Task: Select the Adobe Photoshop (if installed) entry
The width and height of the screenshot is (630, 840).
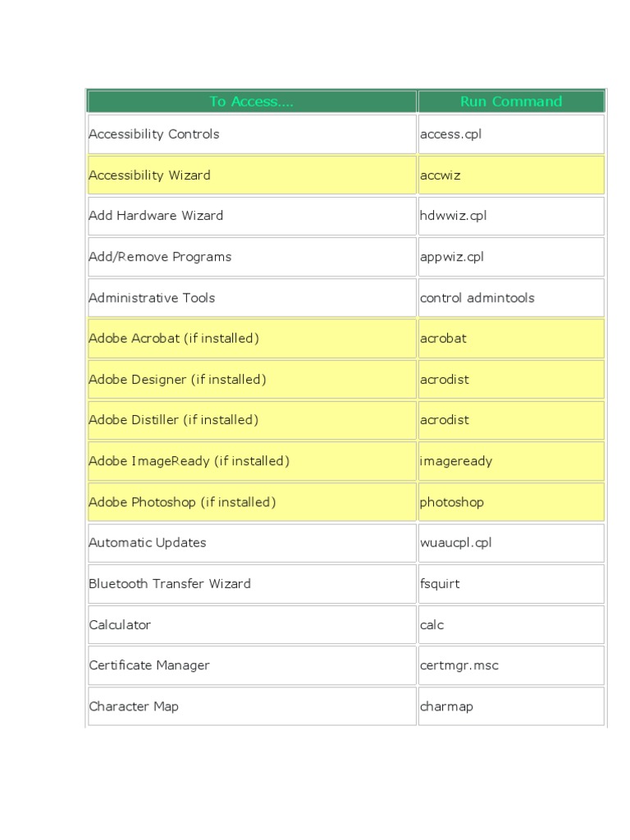Action: [182, 502]
